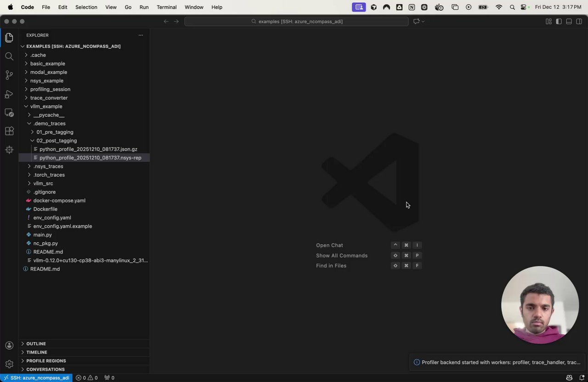This screenshot has height=382, width=588.
Task: Expand the basic_example folder
Action: click(x=84, y=63)
